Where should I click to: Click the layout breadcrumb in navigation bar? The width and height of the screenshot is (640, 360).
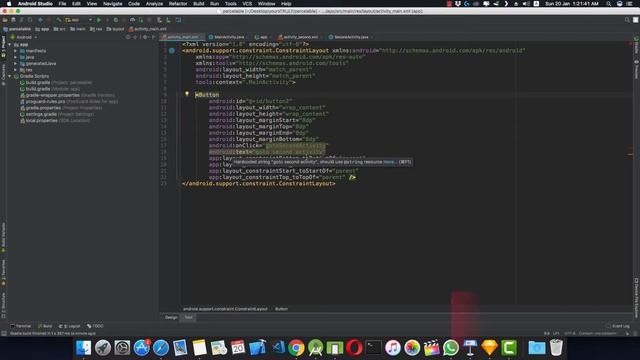pyautogui.click(x=115, y=29)
